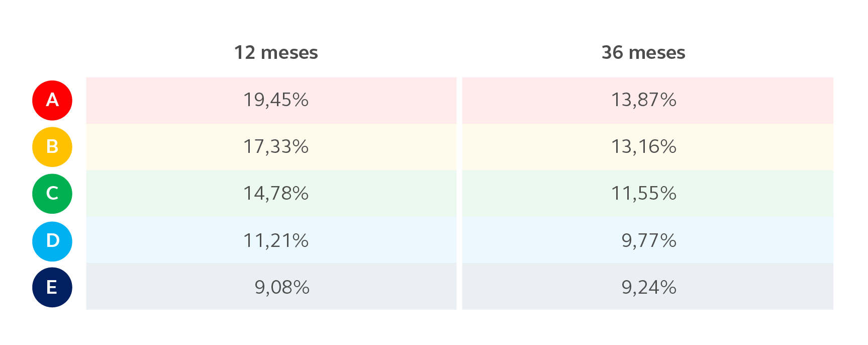The height and width of the screenshot is (345, 868).
Task: Click the 19,45% value in row A
Action: (276, 100)
